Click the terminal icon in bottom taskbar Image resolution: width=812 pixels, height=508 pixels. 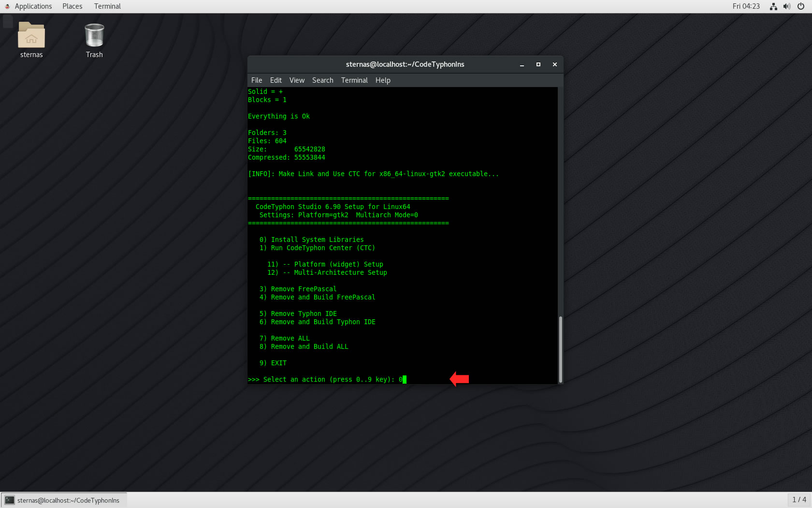click(10, 500)
